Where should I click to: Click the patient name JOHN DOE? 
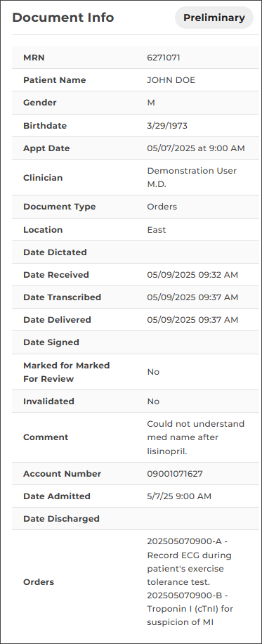171,80
